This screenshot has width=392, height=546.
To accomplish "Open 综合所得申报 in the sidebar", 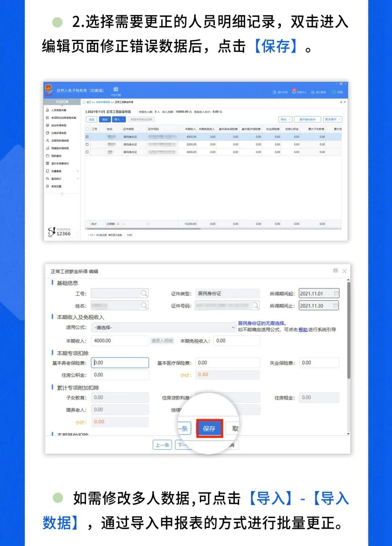I will [58, 125].
